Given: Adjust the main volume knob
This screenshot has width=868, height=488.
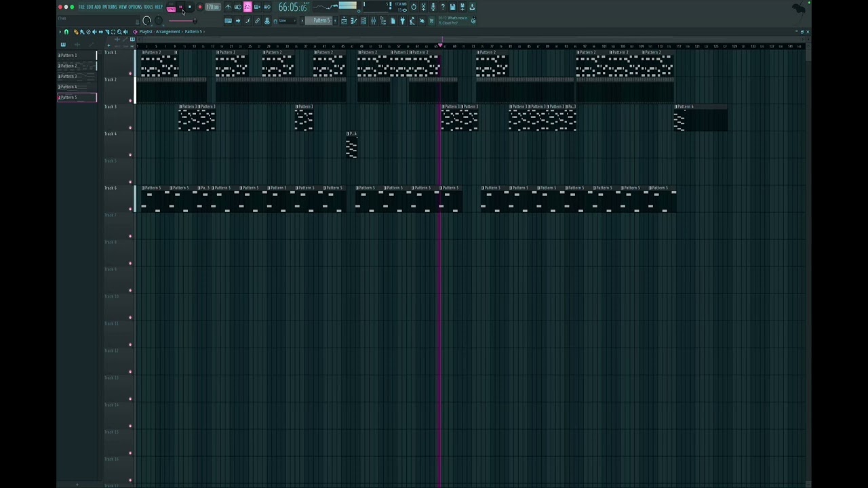Looking at the screenshot, I should point(146,20).
